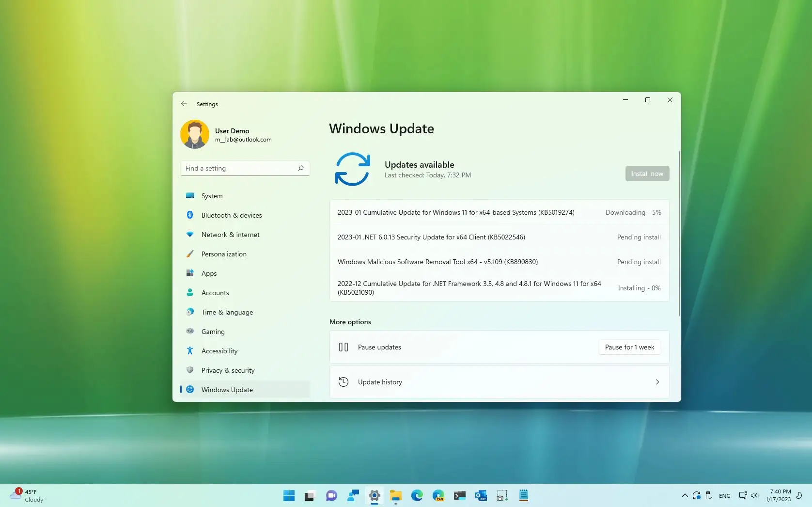
Task: Click the large blue update sync icon
Action: pos(353,169)
